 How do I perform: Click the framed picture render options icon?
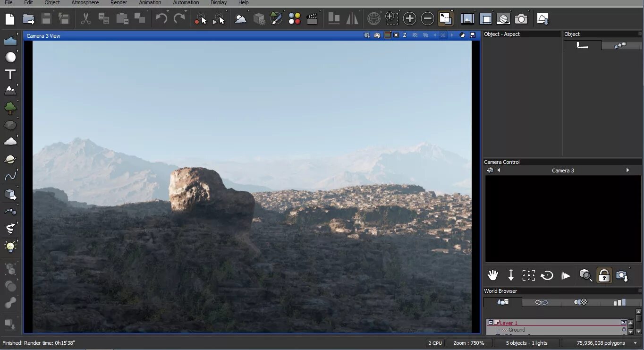pyautogui.click(x=467, y=19)
